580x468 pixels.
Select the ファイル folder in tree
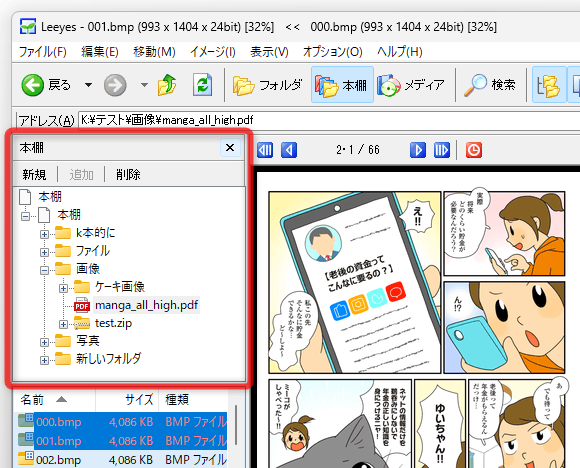tap(92, 251)
